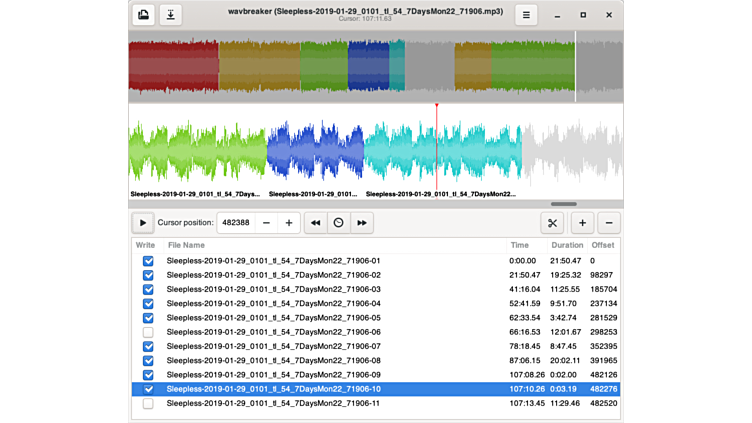This screenshot has height=423, width=752.
Task: Jump to previous break with rewind icon
Action: [x=315, y=223]
